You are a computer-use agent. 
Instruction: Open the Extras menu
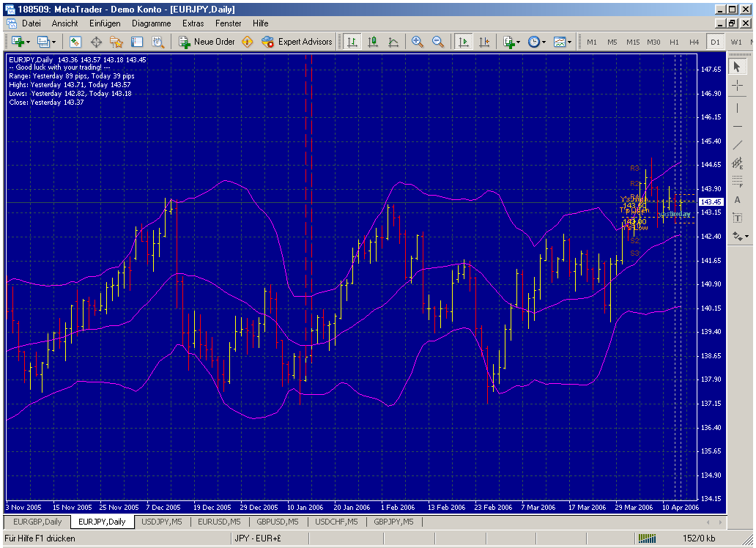(193, 23)
